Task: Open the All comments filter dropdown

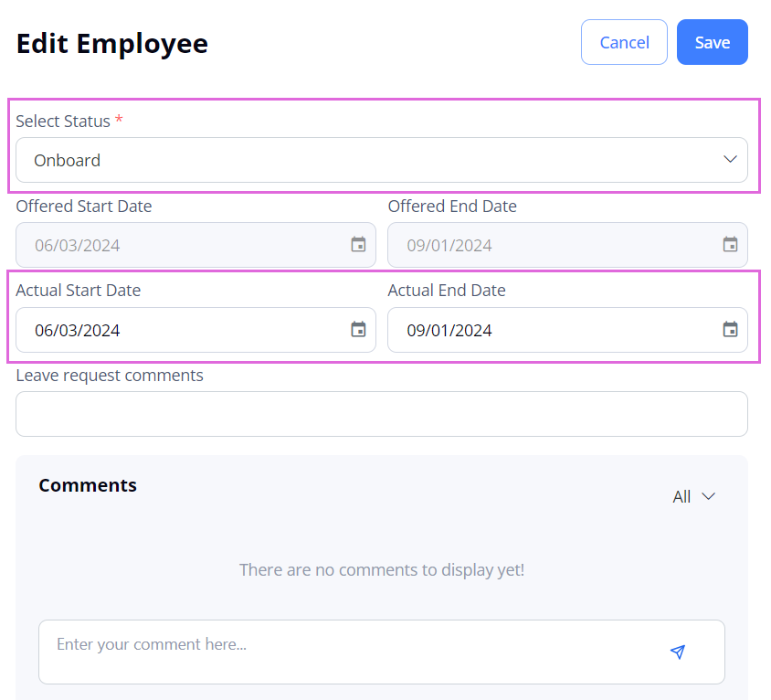Action: (693, 497)
